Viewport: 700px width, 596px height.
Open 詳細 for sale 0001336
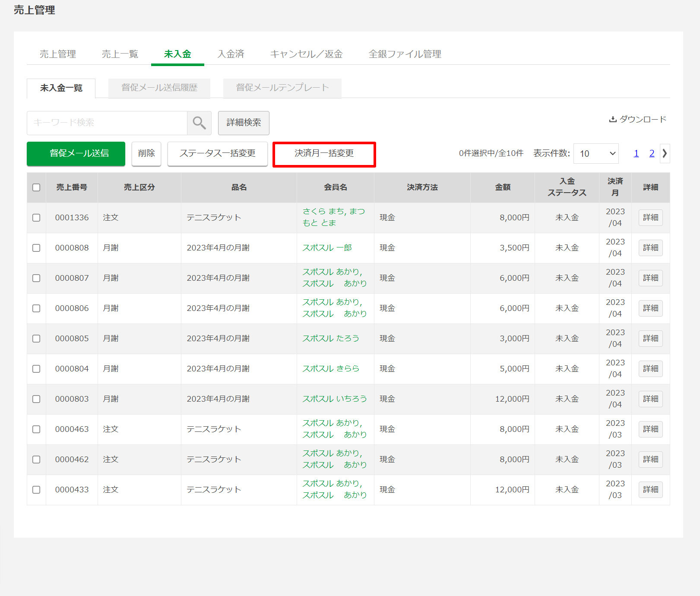click(x=651, y=218)
